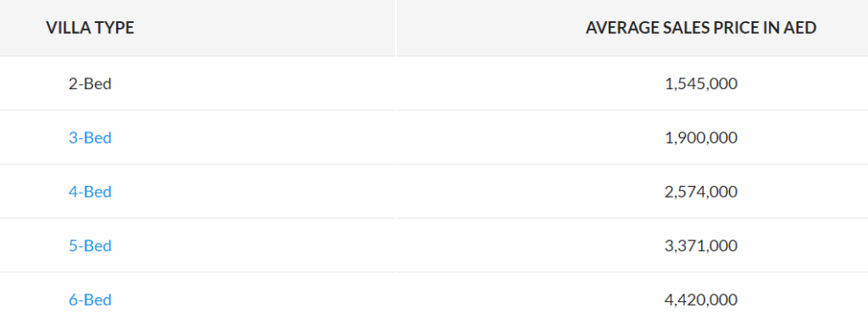Visit the 6-Bed villa link
This screenshot has width=868, height=325.
point(90,300)
